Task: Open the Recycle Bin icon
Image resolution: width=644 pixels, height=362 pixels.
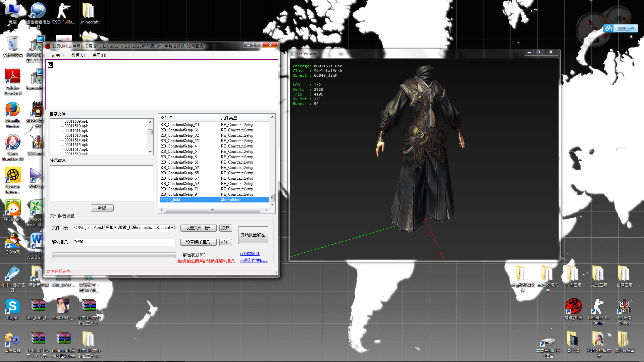Action: pos(13,44)
